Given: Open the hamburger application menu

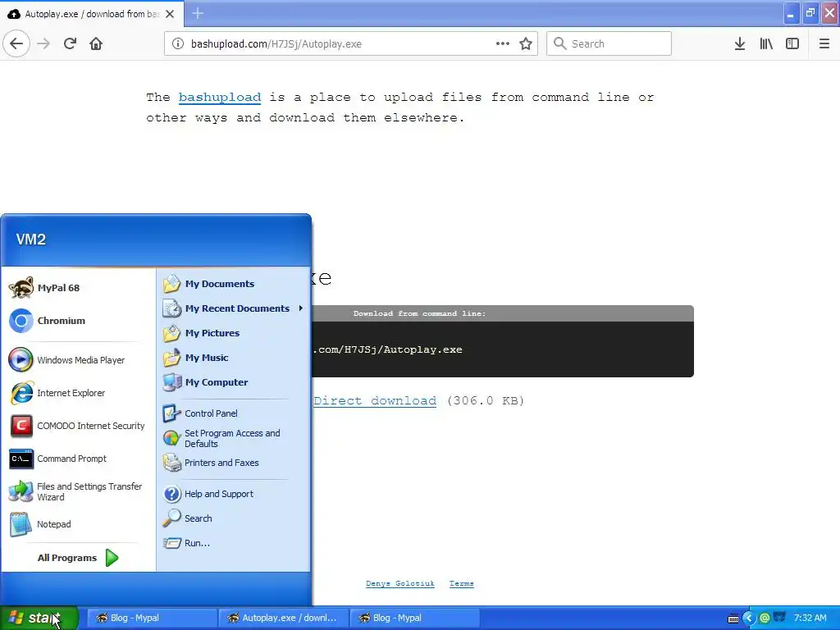Looking at the screenshot, I should pos(824,43).
